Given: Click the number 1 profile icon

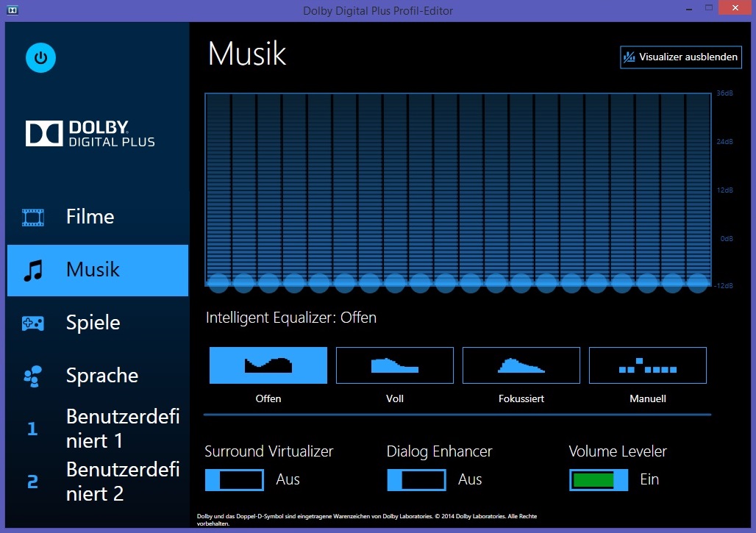Looking at the screenshot, I should tap(32, 429).
